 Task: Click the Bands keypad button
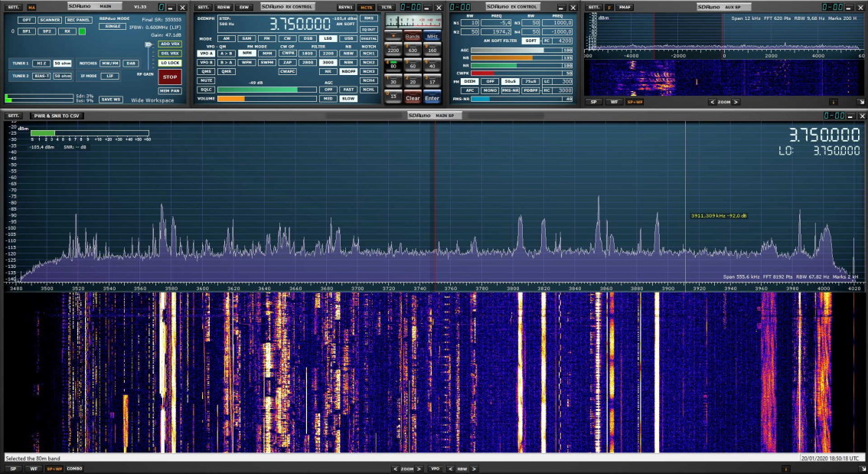(x=413, y=36)
